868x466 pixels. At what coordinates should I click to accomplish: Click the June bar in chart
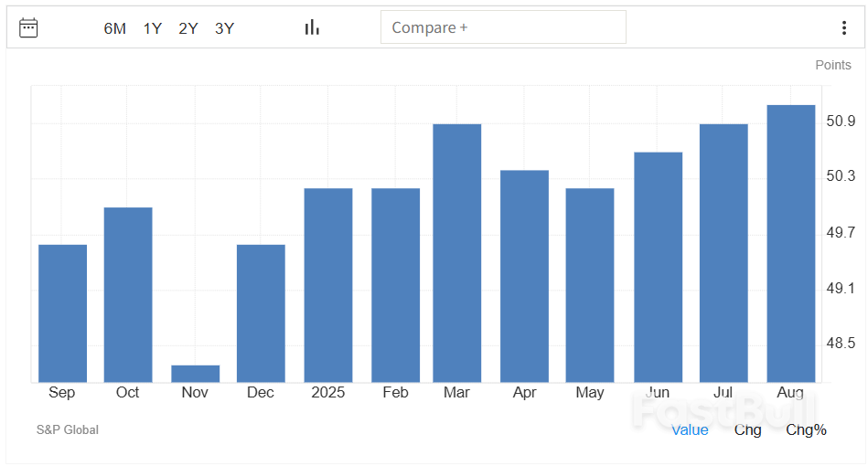point(658,267)
